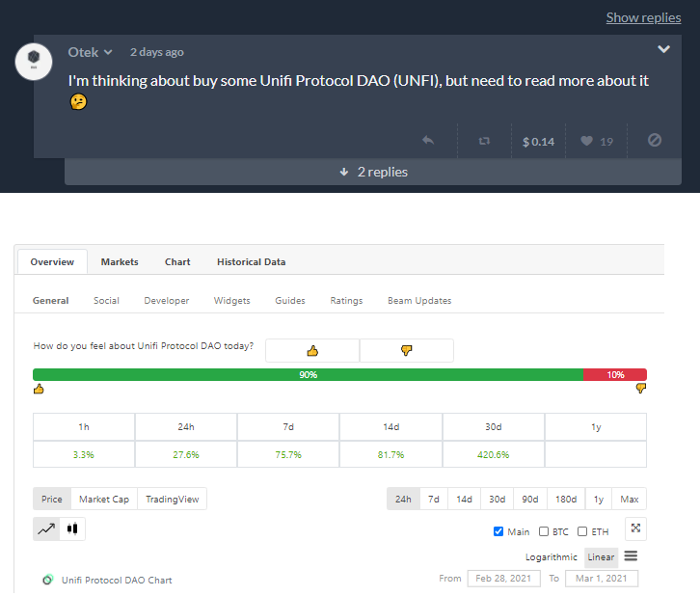Expand chart to fullscreen icon
The height and width of the screenshot is (596, 700).
coord(635,528)
